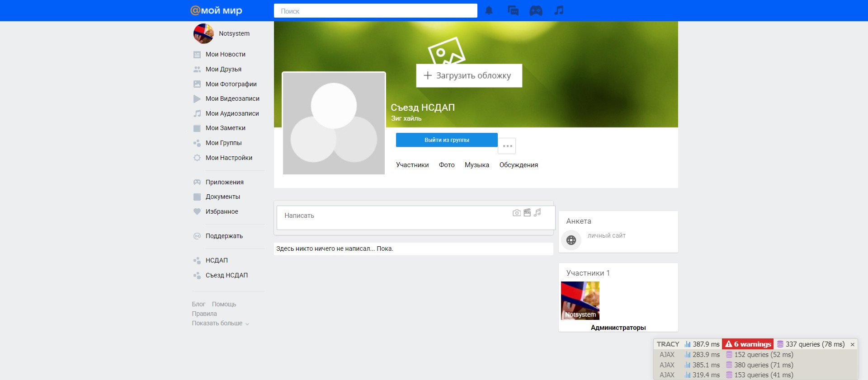Attach a video with the clapperboard icon

click(527, 212)
